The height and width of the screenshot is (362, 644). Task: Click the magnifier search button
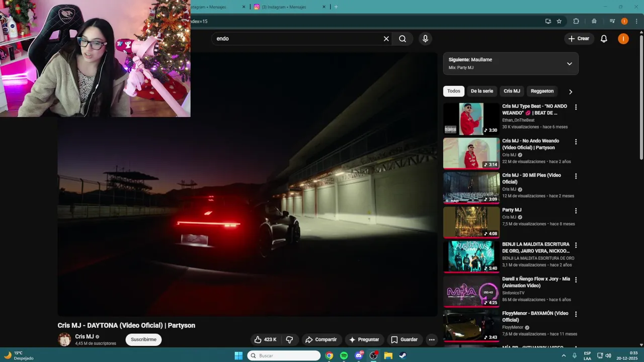(x=403, y=39)
